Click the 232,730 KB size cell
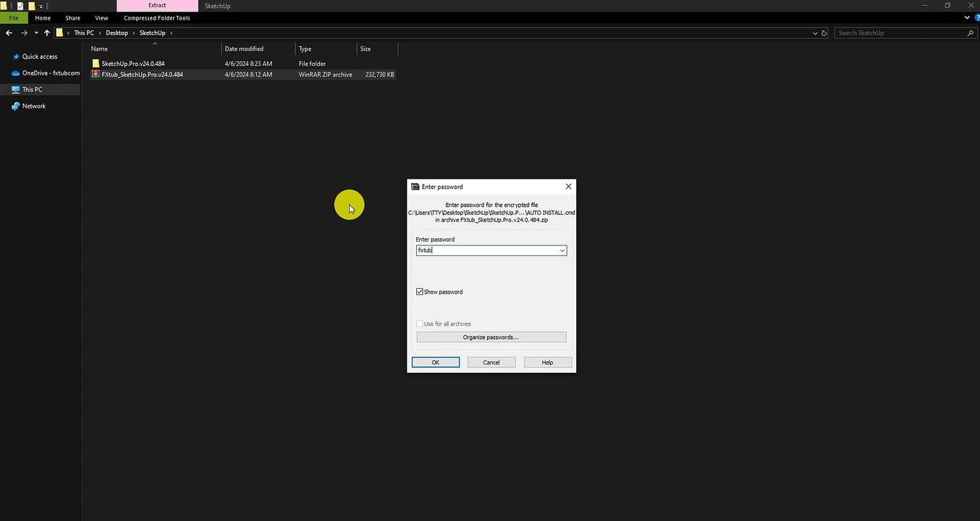The image size is (980, 521). pyautogui.click(x=380, y=75)
